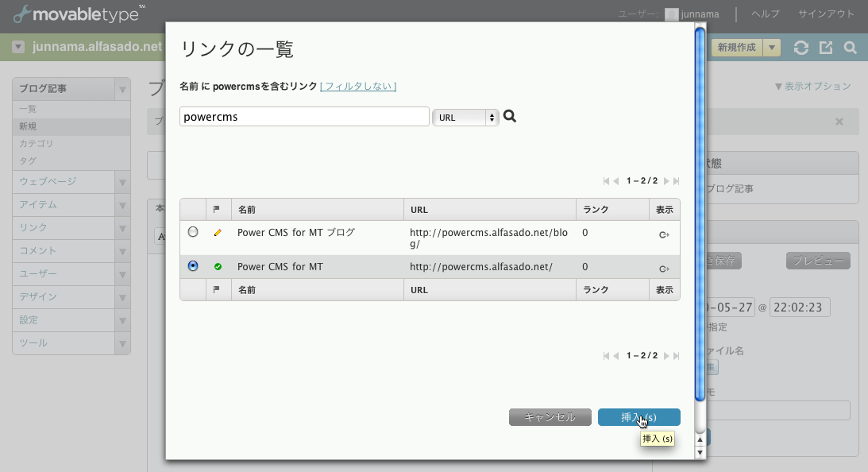Image resolution: width=868 pixels, height=472 pixels.
Task: Open 一覧 under ブログ記事
Action: tap(28, 109)
